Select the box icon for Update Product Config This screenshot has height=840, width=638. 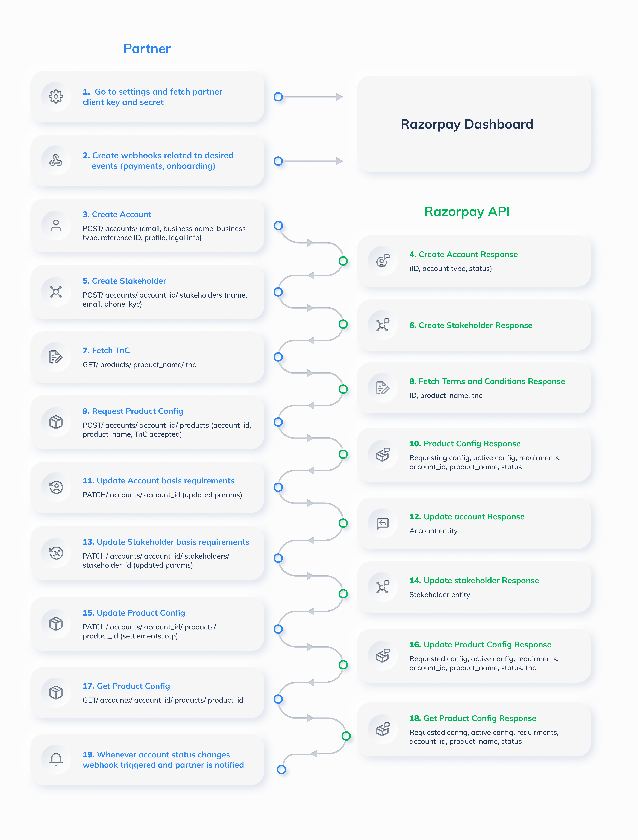pyautogui.click(x=56, y=624)
